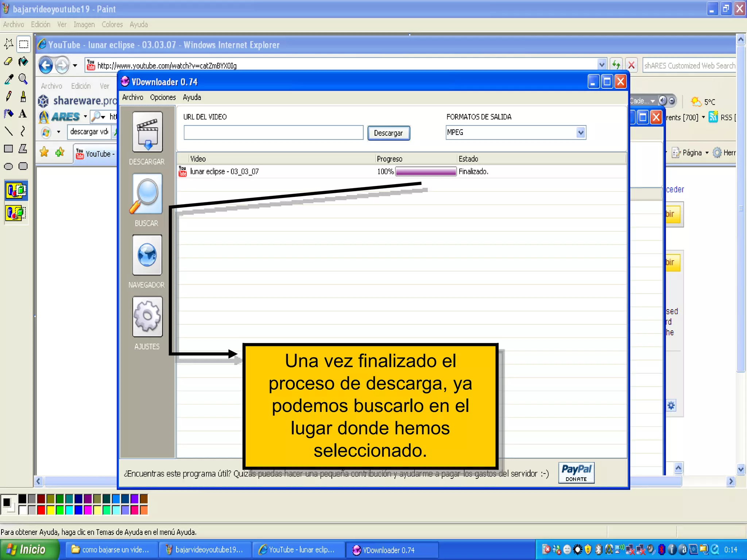Select the Polygon shape tool
Image resolution: width=747 pixels, height=560 pixels.
23,149
